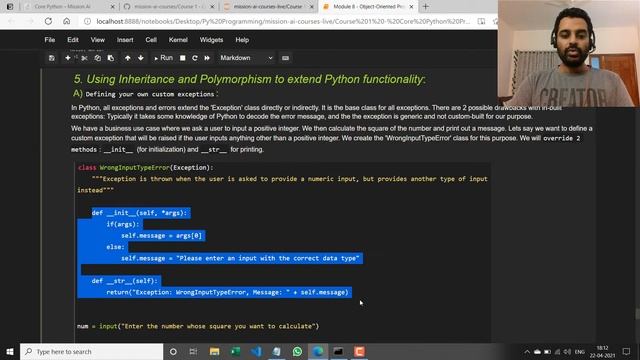Open the Cell menu
This screenshot has width=640, height=360.
click(x=151, y=40)
